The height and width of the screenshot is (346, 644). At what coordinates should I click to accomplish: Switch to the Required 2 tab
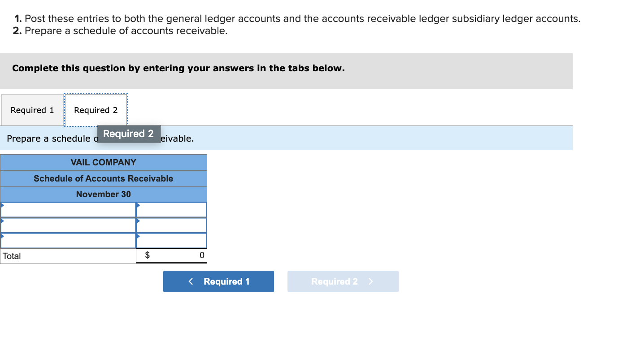(x=96, y=110)
